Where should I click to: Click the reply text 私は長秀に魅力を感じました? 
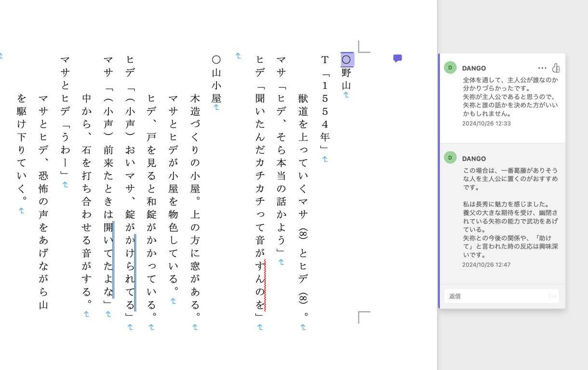tap(506, 205)
